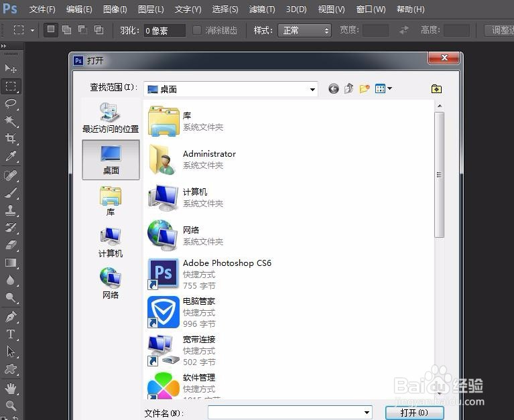
Task: Select the Eyedropper tool
Action: pos(11,156)
